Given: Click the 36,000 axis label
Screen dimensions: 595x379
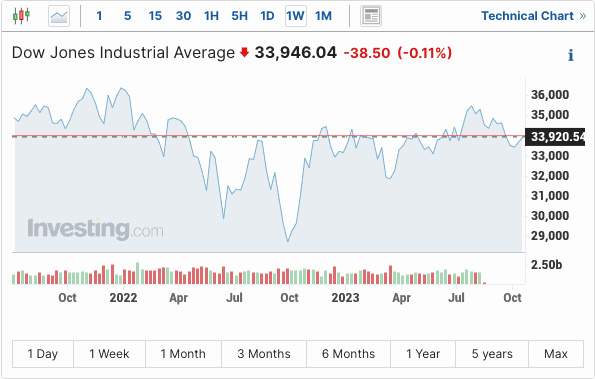Looking at the screenshot, I should 550,94.
